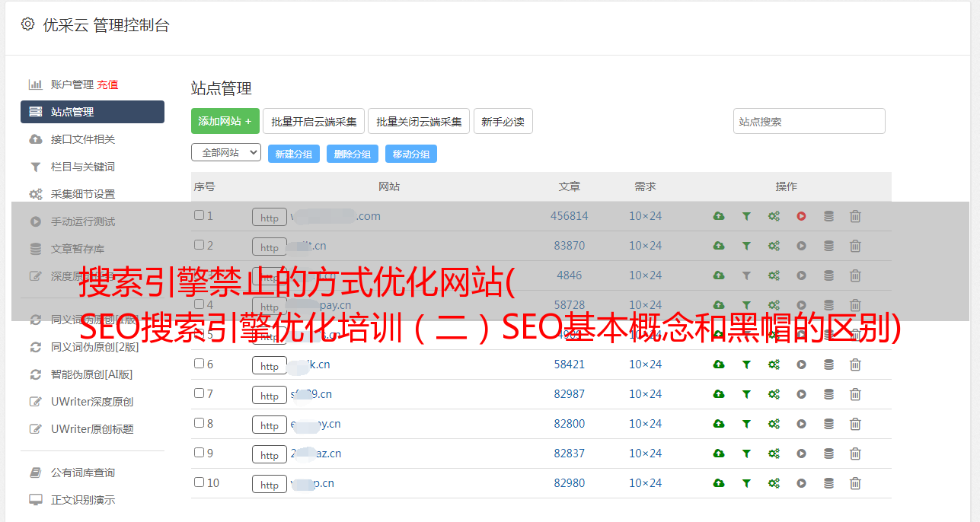Image resolution: width=980 pixels, height=522 pixels.
Task: Tick the checkbox for site 1
Action: [199, 215]
